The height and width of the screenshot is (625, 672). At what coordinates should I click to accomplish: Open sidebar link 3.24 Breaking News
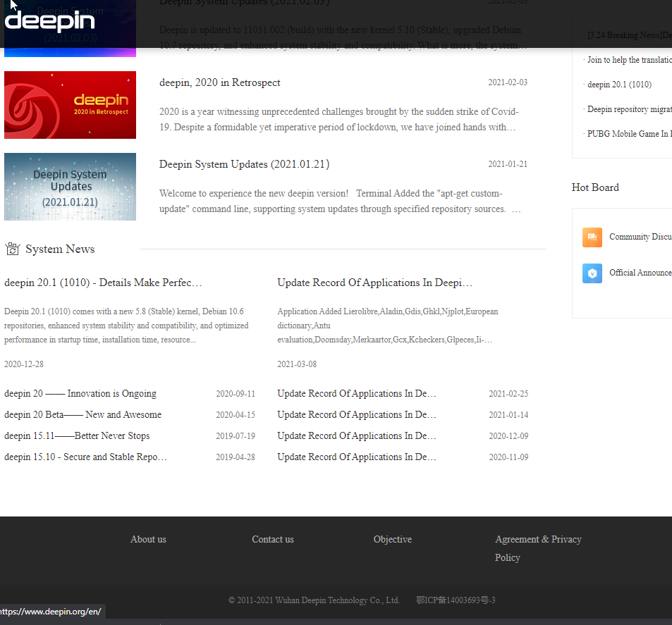629,35
